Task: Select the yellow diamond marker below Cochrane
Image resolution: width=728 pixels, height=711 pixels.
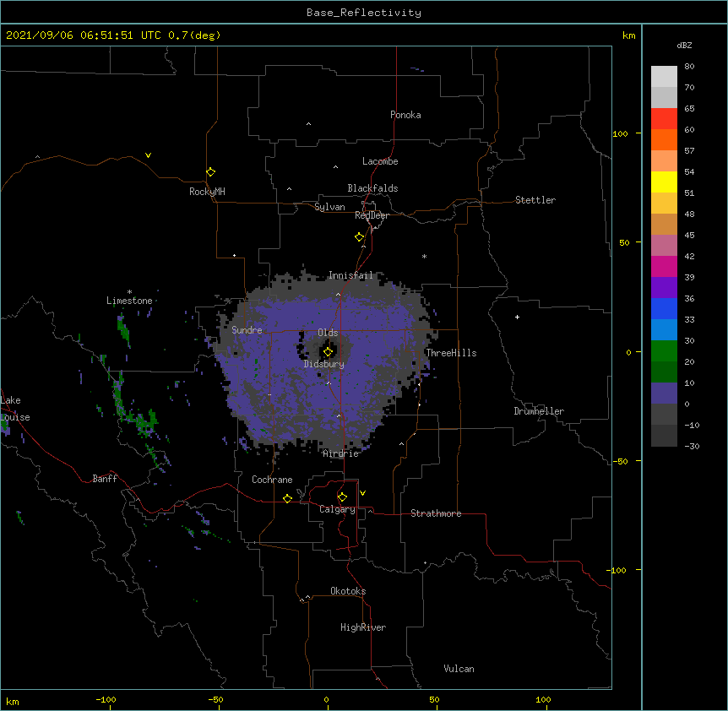Action: pyautogui.click(x=287, y=498)
